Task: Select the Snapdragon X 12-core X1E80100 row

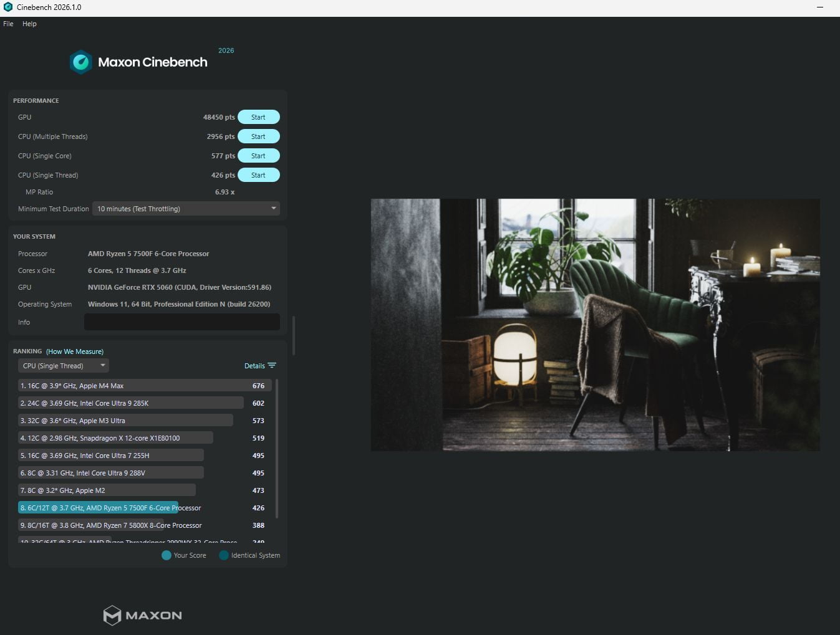Action: tap(145, 438)
